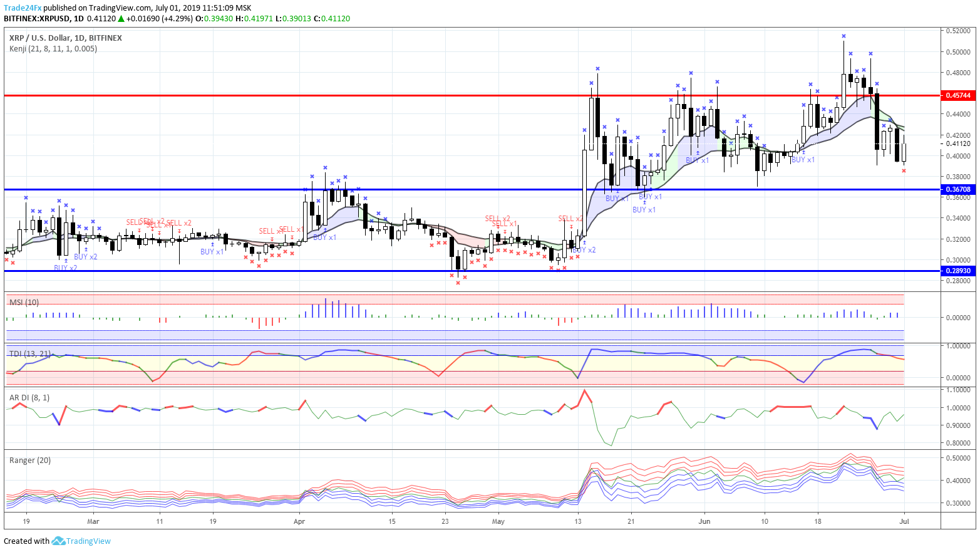Click the 0.52000 price axis value

pyautogui.click(x=958, y=31)
